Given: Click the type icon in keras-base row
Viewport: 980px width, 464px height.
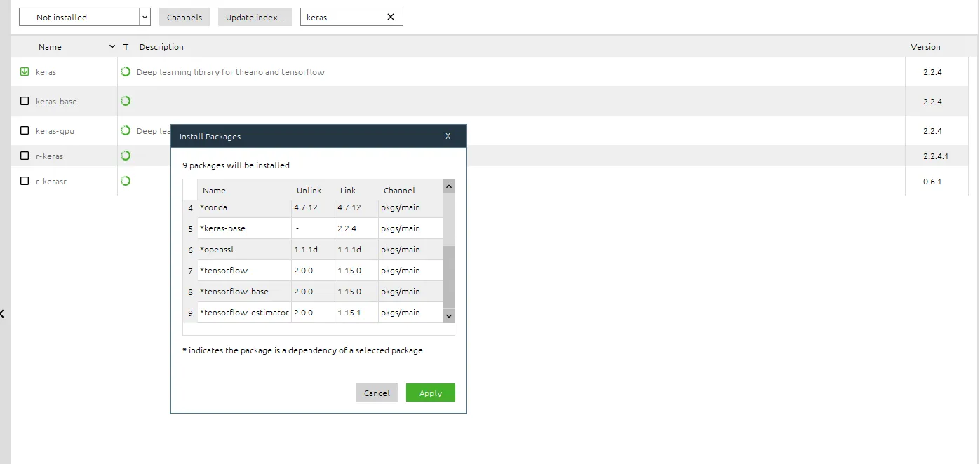Looking at the screenshot, I should point(126,101).
